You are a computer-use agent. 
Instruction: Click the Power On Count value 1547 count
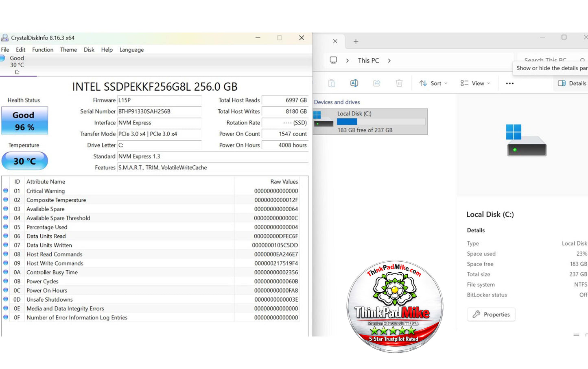(x=285, y=134)
